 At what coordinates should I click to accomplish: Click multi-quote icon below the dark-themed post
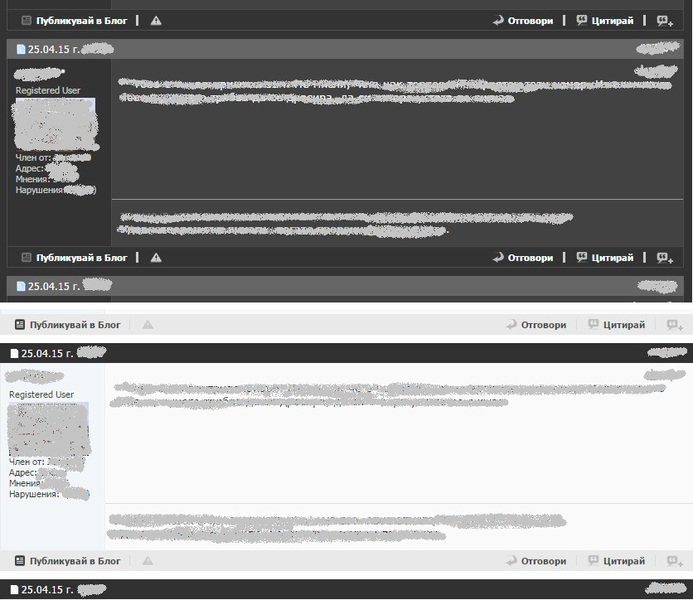(664, 258)
